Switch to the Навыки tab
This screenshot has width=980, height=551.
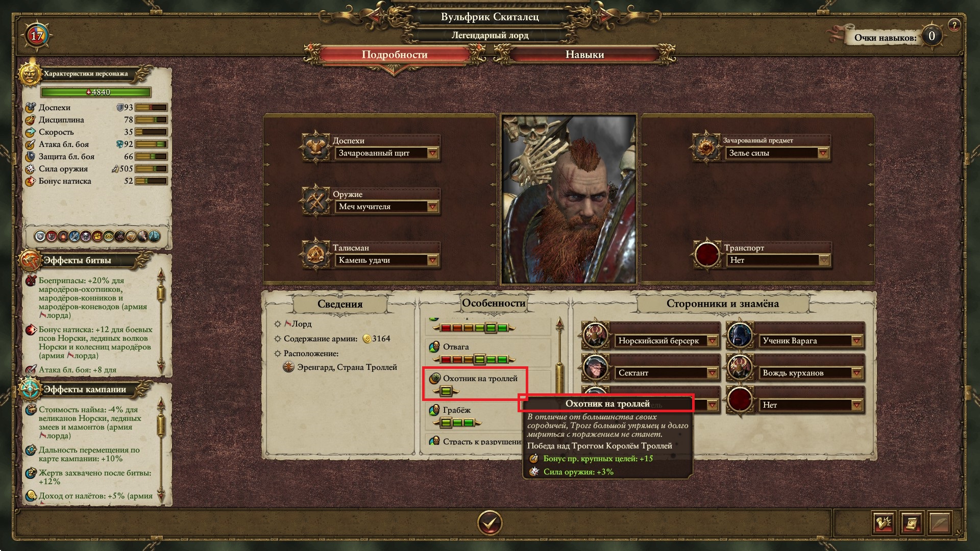[x=585, y=55]
